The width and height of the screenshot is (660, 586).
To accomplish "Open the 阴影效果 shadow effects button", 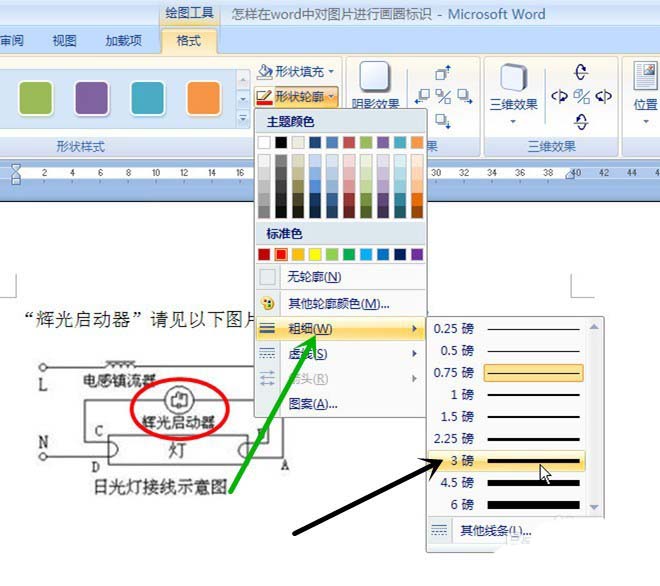I will coord(375,84).
